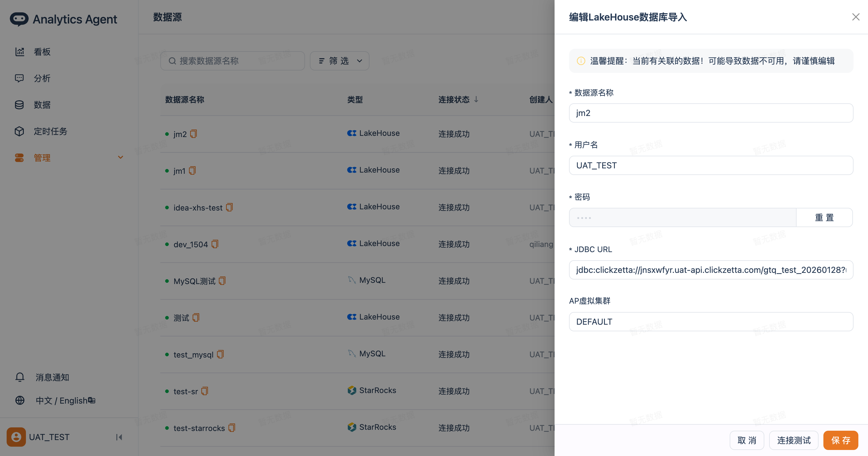This screenshot has width=868, height=456.
Task: Click the search magnifier icon
Action: tap(172, 61)
